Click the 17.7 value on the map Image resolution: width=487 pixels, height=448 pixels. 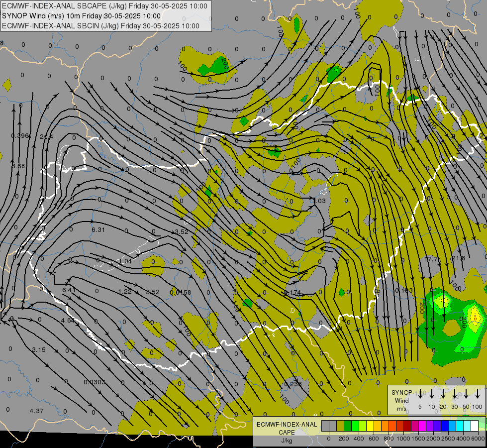(431, 259)
